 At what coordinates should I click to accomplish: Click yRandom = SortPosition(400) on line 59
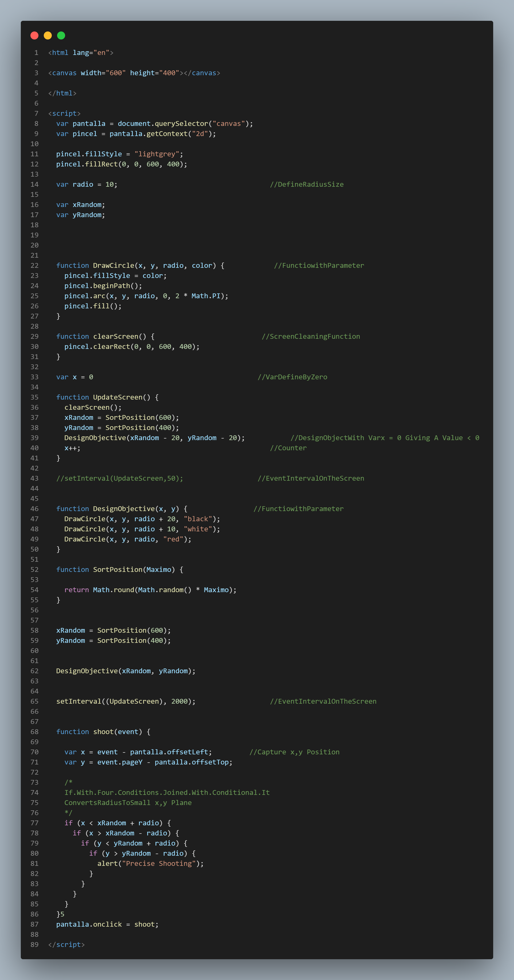point(113,641)
